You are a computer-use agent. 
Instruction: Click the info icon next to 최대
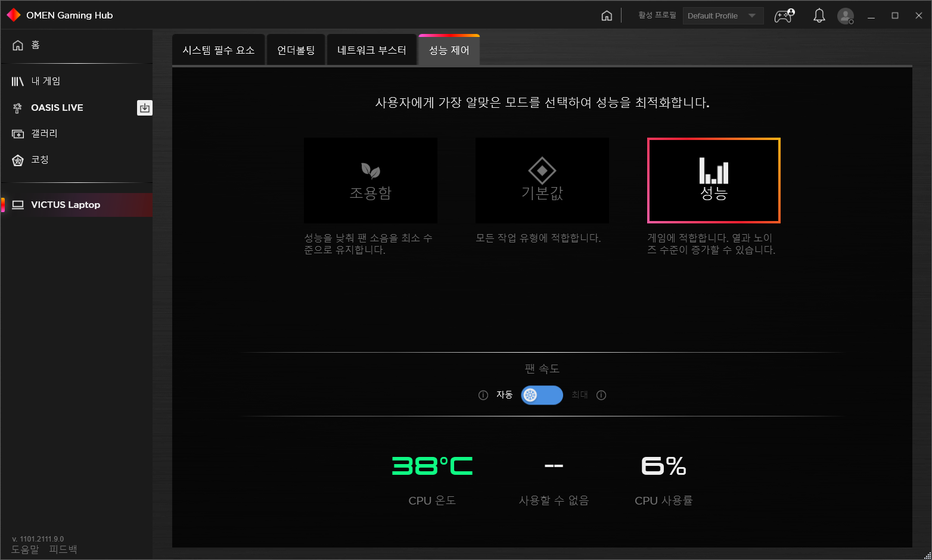[601, 395]
